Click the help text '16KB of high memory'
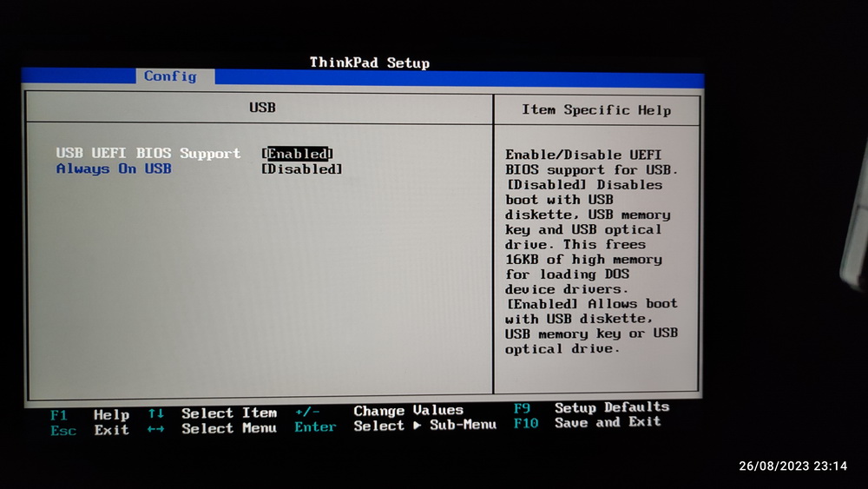The height and width of the screenshot is (489, 868). (583, 259)
